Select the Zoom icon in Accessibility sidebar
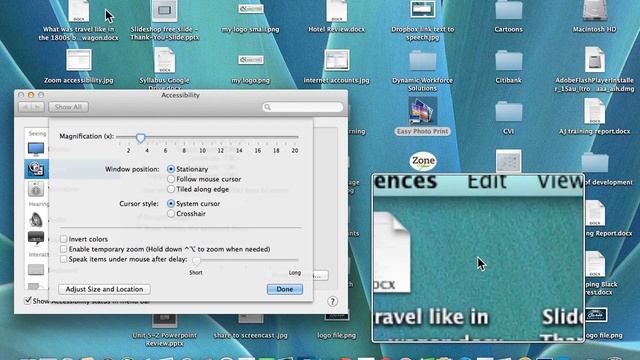The image size is (640, 360). pyautogui.click(x=36, y=169)
